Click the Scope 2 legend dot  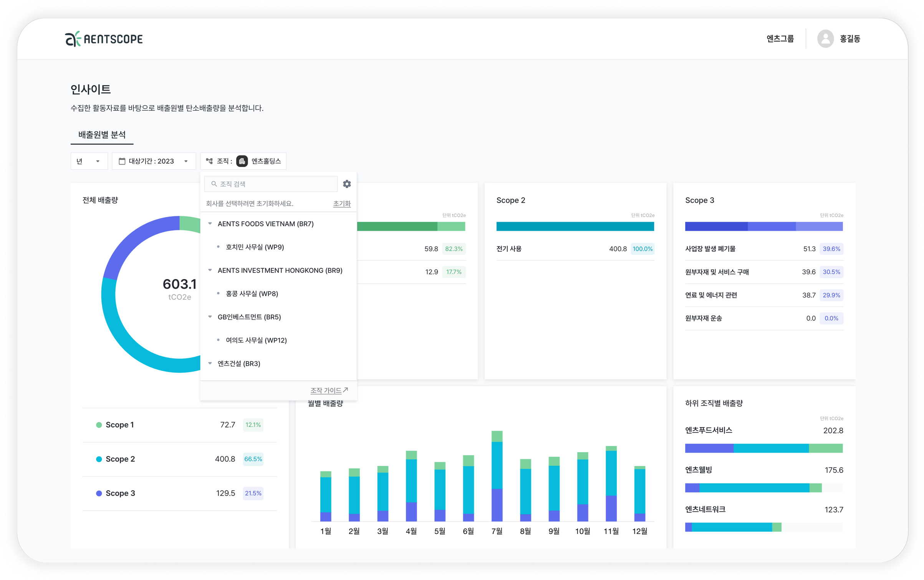point(99,459)
